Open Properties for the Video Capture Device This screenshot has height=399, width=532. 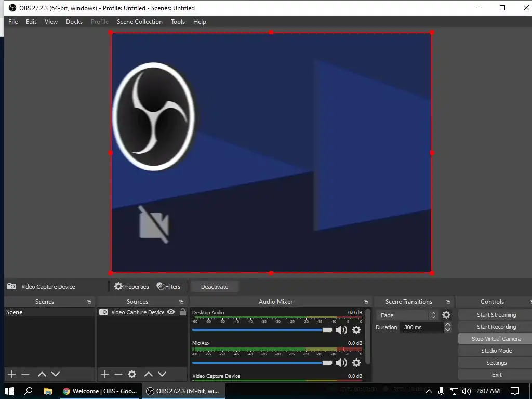click(x=131, y=287)
